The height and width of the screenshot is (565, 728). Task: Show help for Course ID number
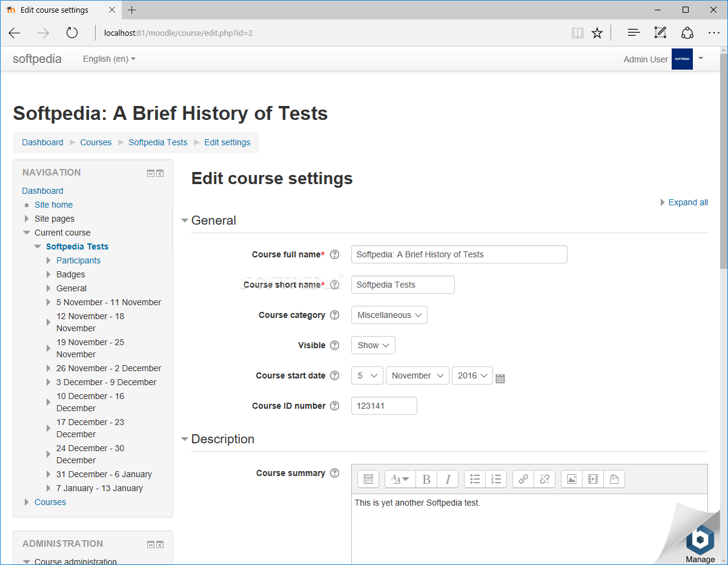click(334, 406)
